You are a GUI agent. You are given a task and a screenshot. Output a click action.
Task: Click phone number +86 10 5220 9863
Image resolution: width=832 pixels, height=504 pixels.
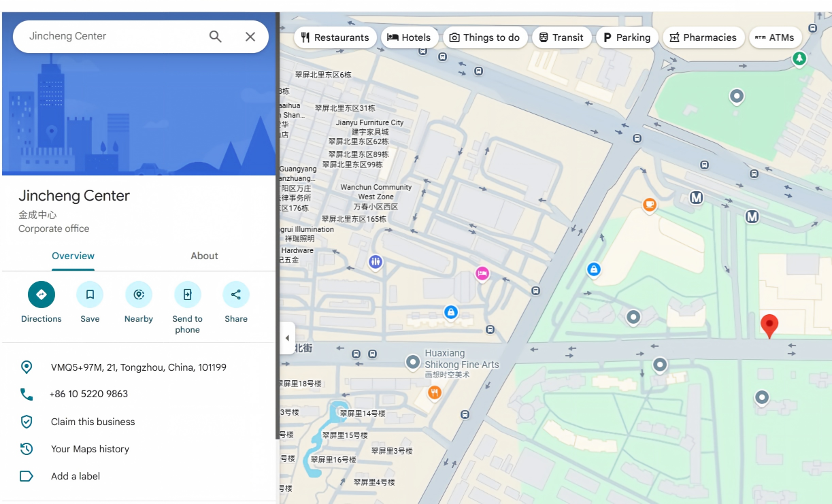click(88, 394)
